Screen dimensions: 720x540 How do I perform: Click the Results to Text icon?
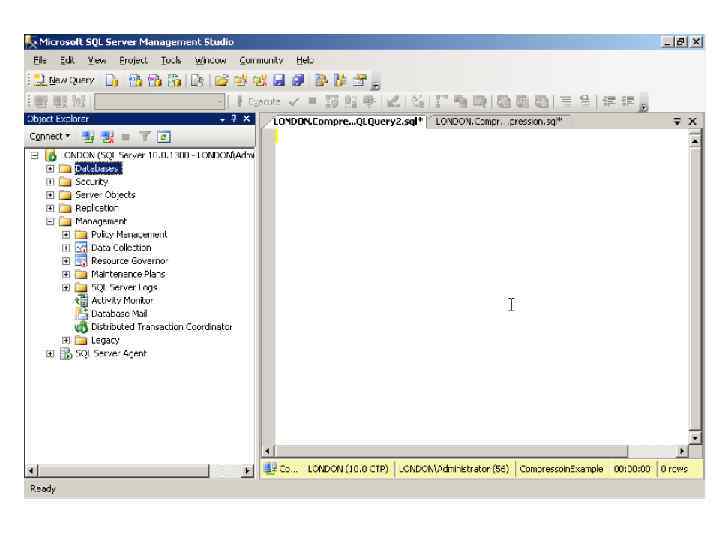(x=503, y=101)
